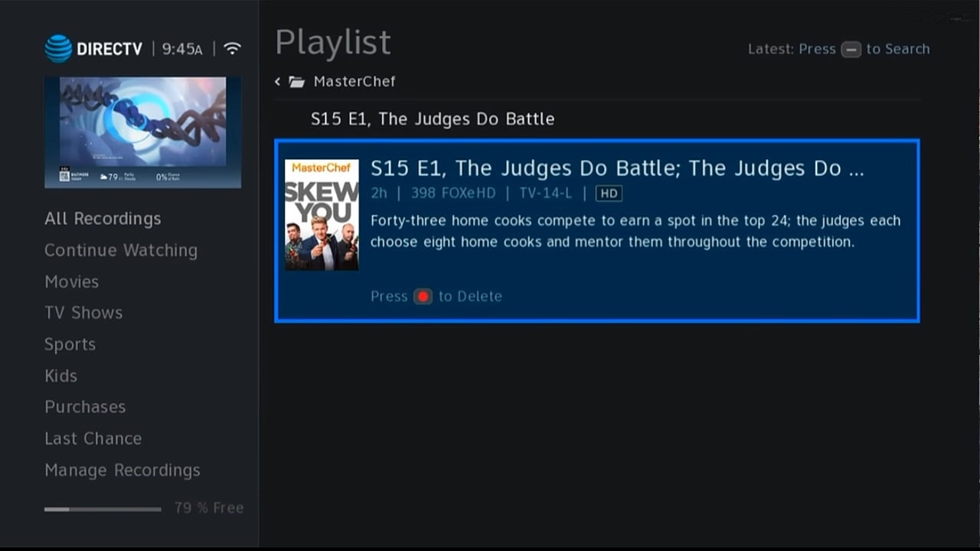This screenshot has width=980, height=551.
Task: Click the MasterChef folder name
Action: coord(354,81)
